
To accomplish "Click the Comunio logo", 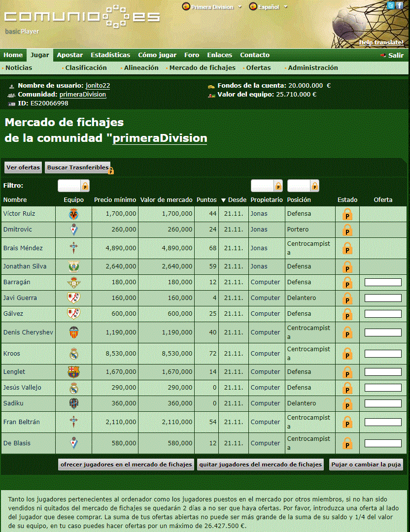I will 81,17.
